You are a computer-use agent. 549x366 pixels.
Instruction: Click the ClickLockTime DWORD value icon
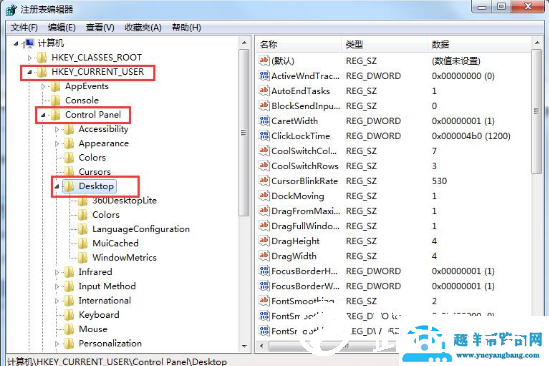(264, 136)
